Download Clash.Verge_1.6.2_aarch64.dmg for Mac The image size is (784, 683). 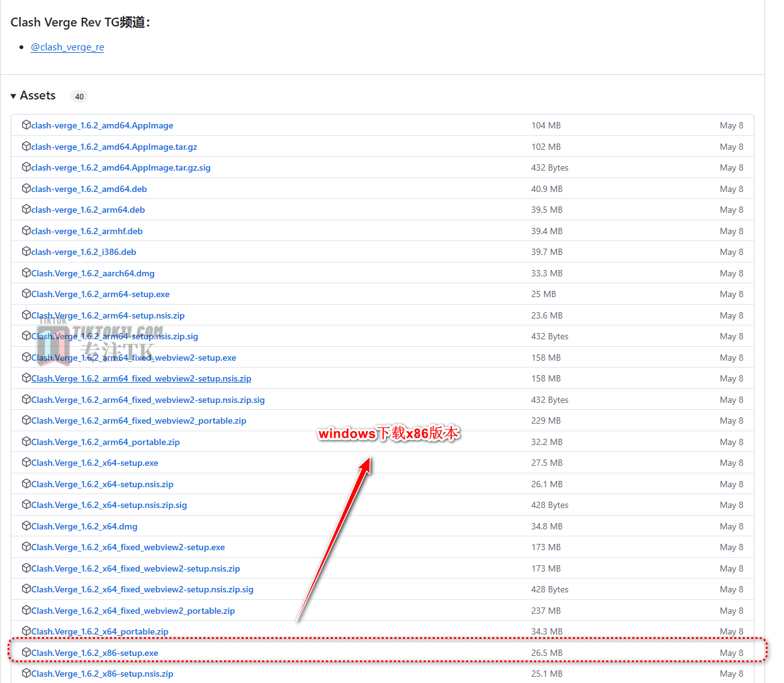click(92, 273)
